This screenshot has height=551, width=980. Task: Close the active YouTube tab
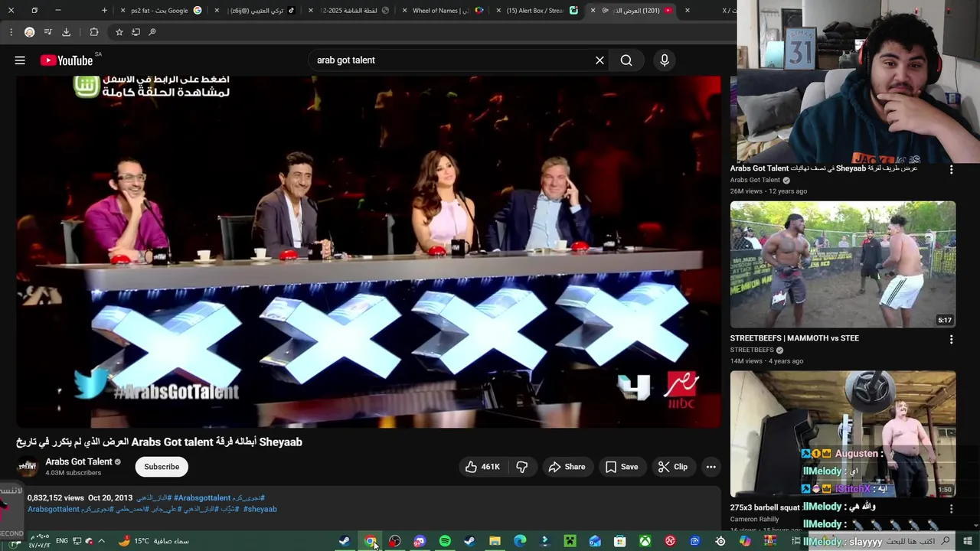593,11
